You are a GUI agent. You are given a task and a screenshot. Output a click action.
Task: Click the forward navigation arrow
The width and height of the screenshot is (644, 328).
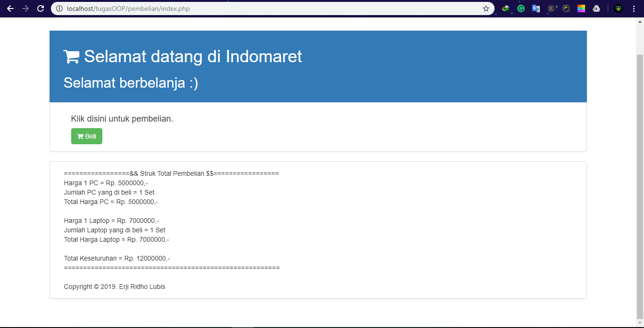[x=25, y=8]
